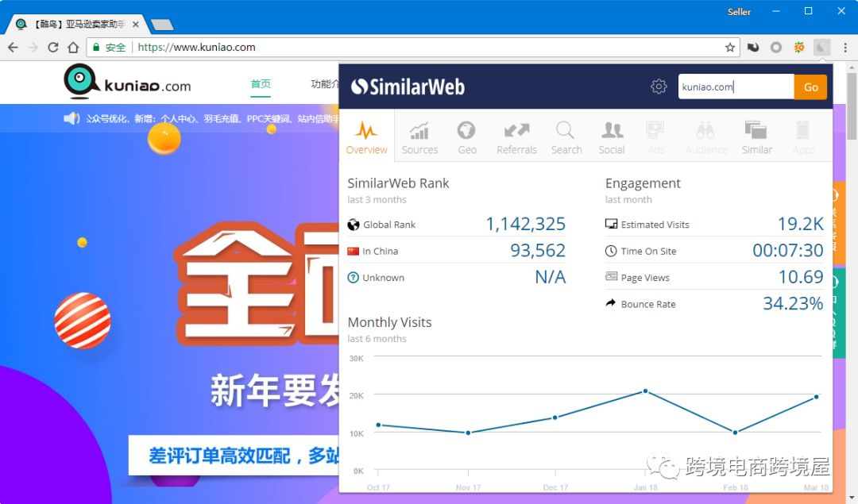The image size is (858, 504).
Task: Click the Seller profile label
Action: click(739, 11)
